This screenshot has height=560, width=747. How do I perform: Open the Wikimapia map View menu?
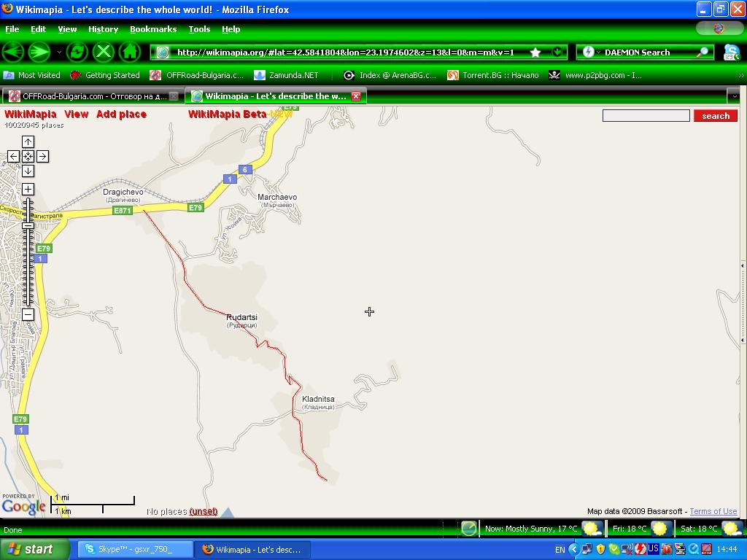point(76,114)
